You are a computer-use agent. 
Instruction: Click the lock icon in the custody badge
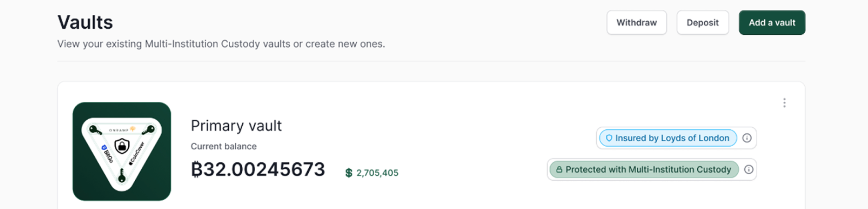coord(559,170)
